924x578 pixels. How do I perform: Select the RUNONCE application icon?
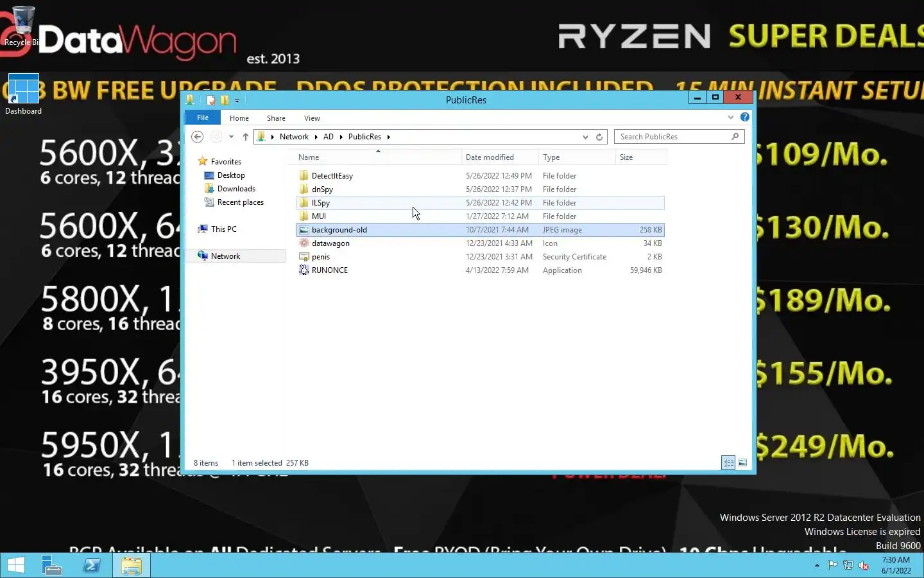pyautogui.click(x=304, y=270)
